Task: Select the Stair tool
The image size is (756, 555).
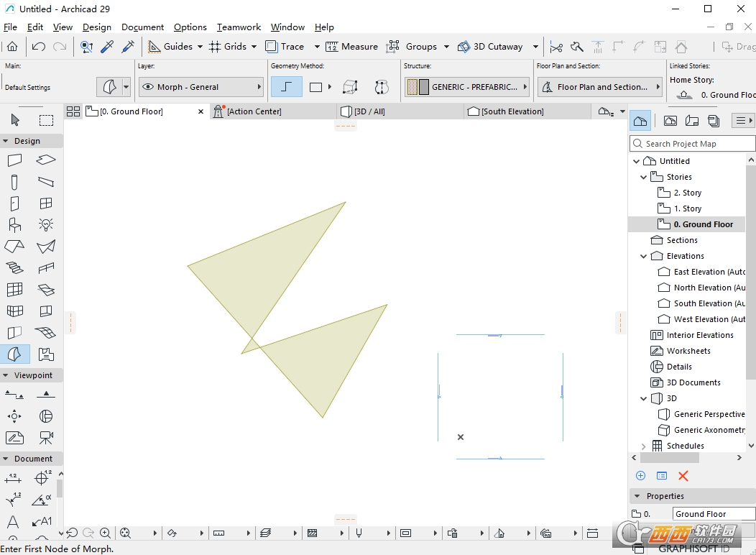Action: 14,267
